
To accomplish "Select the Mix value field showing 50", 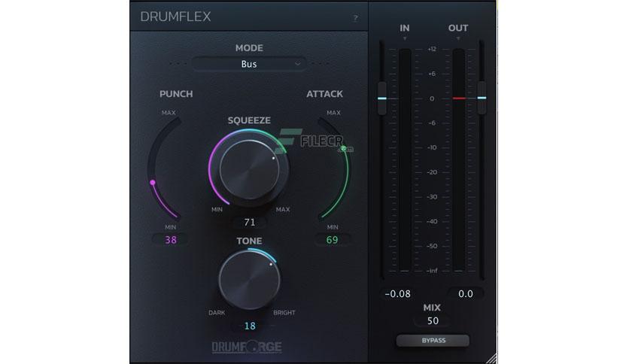I will point(433,320).
